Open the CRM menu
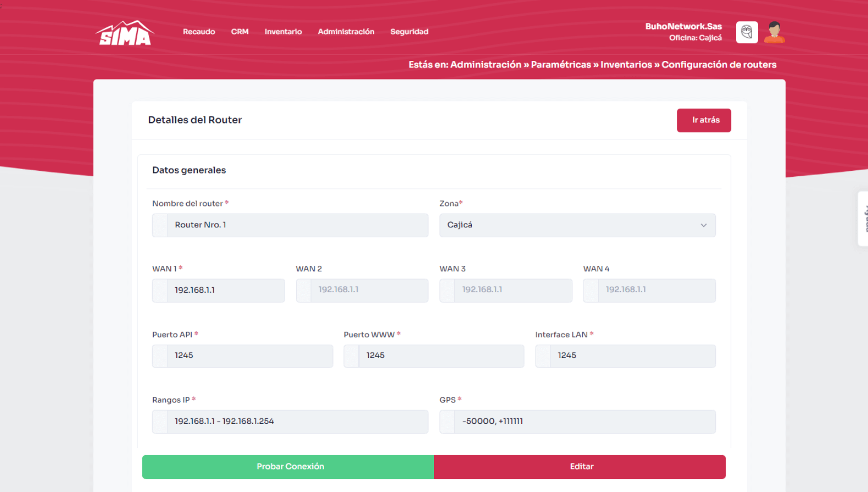The height and width of the screenshot is (492, 868). coord(240,32)
